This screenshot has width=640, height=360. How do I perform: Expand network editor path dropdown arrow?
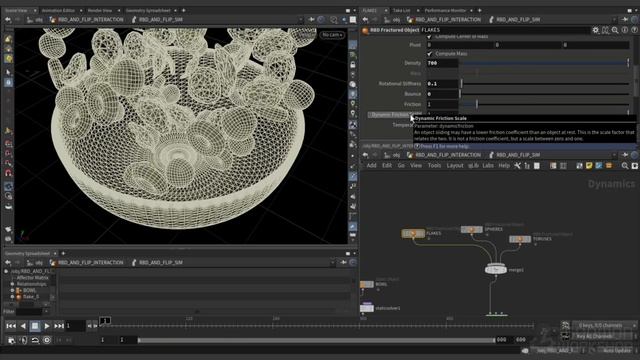614,155
